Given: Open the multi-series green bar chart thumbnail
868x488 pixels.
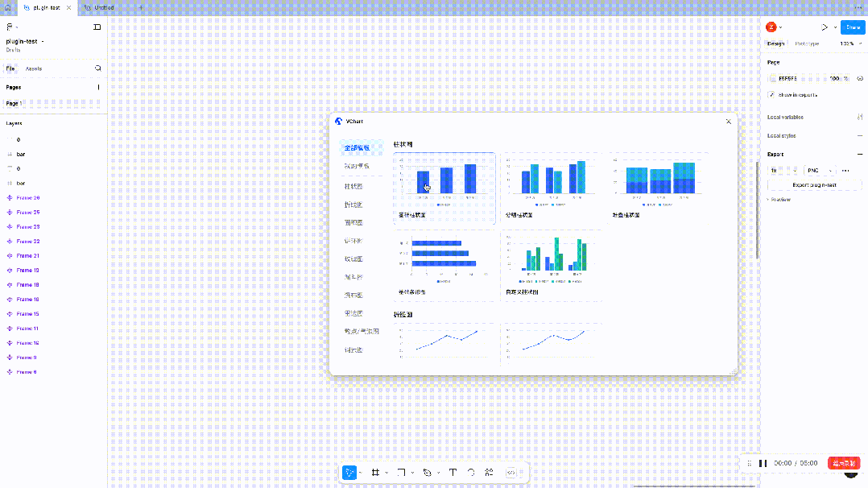Looking at the screenshot, I should (x=552, y=265).
